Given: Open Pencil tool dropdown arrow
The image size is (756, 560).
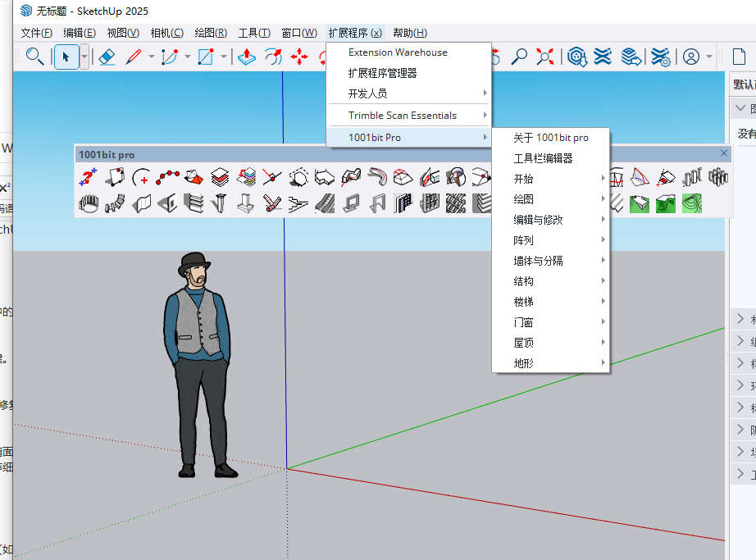Looking at the screenshot, I should pos(152,57).
